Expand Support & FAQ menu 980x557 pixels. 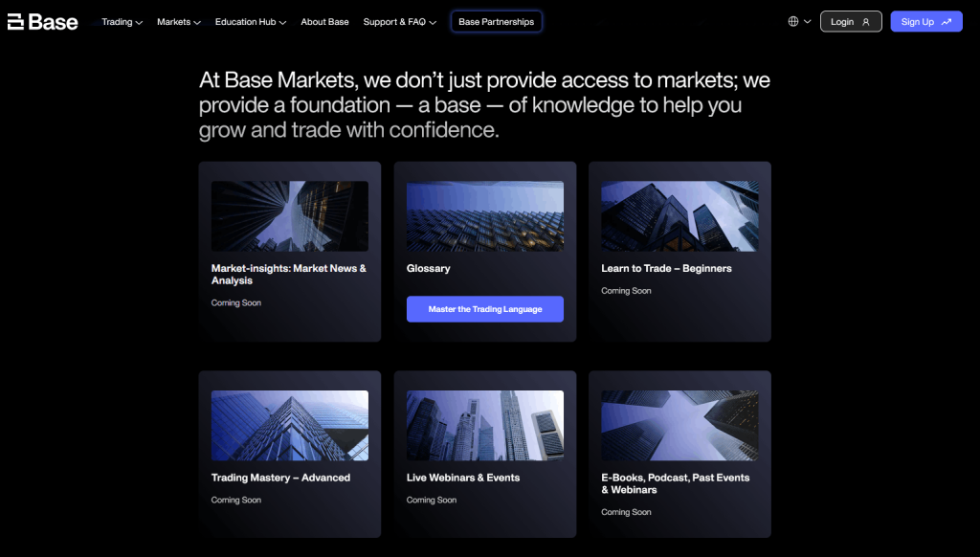400,22
